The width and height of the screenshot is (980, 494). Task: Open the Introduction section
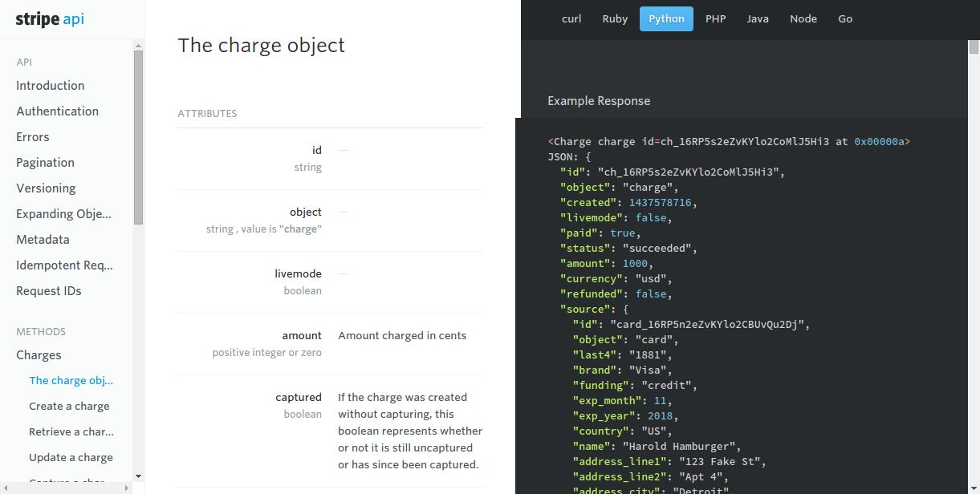(50, 86)
